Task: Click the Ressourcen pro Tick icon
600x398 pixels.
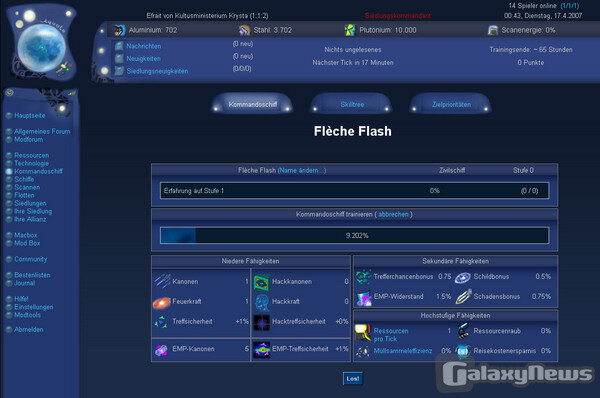Action: 363,333
